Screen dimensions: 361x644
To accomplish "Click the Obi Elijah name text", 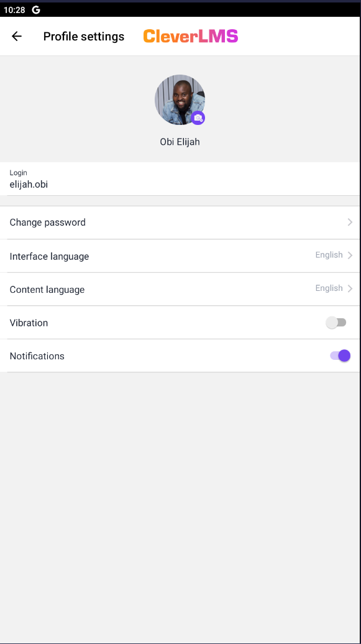I will pos(180,142).
